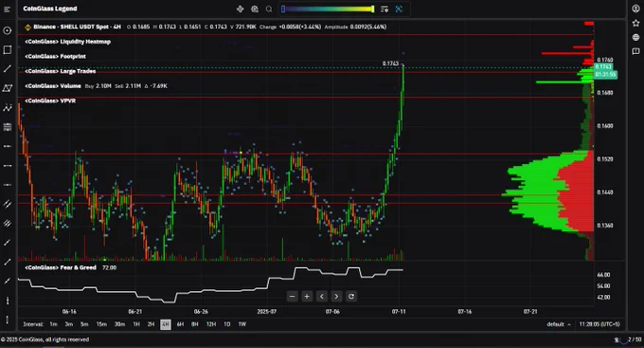
Task: Click the 06-16 date on time axis
Action: (x=69, y=312)
